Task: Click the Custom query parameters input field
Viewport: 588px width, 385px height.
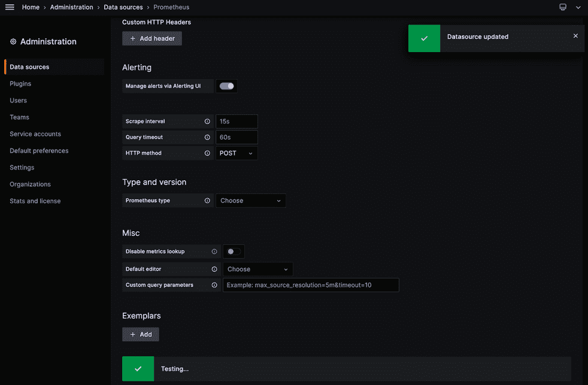Action: 311,285
